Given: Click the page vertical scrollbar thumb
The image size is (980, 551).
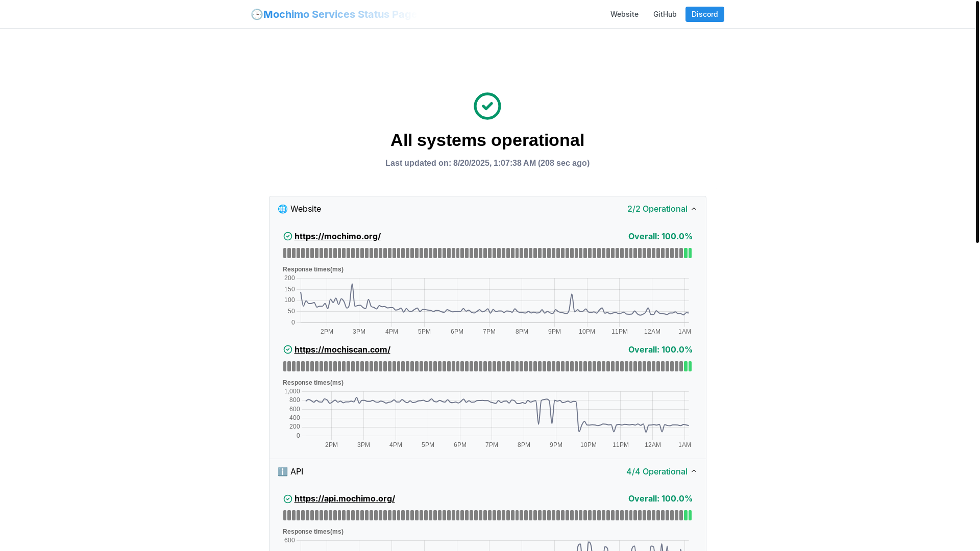Looking at the screenshot, I should click(x=977, y=121).
